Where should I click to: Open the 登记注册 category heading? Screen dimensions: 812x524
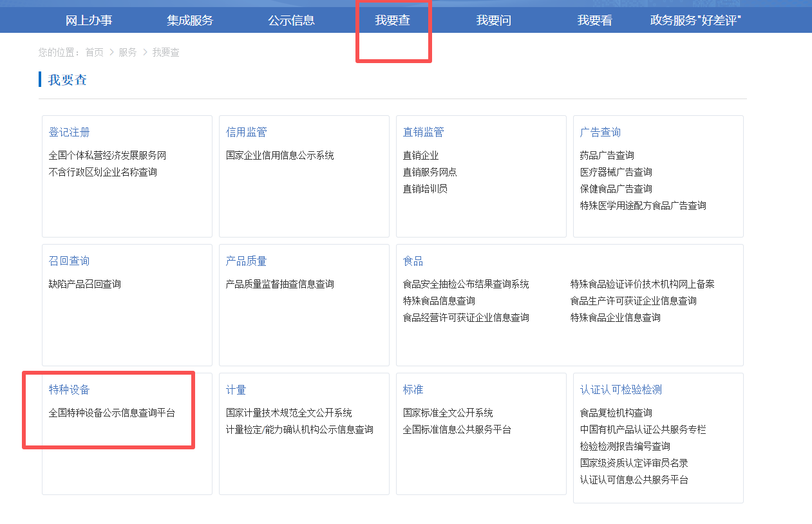click(x=70, y=132)
